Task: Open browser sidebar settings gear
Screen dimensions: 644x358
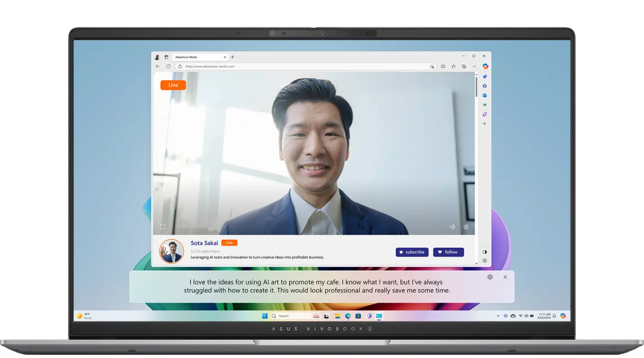Action: coord(485,261)
